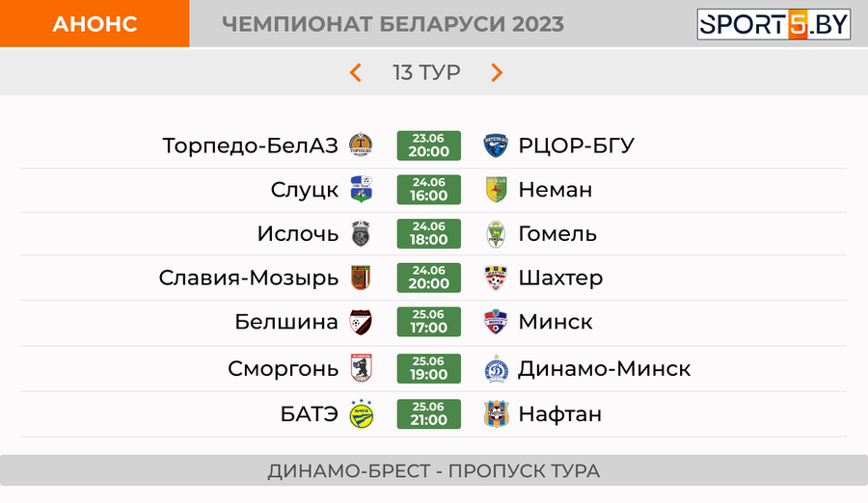868x503 pixels.
Task: Click the Торпедо-БелАЗ club logo
Action: tap(361, 146)
